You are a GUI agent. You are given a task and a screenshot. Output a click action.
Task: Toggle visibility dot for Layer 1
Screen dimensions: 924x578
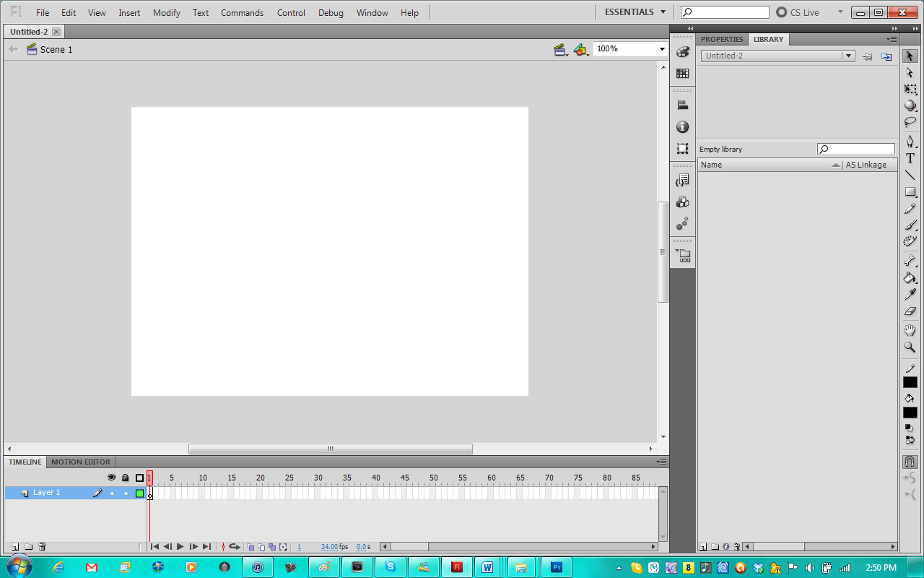[112, 493]
